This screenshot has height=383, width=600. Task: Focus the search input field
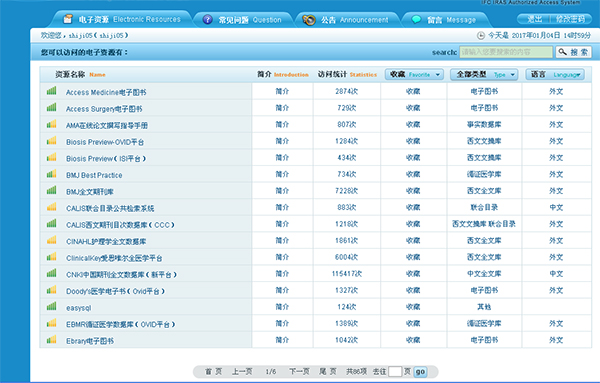(x=506, y=52)
